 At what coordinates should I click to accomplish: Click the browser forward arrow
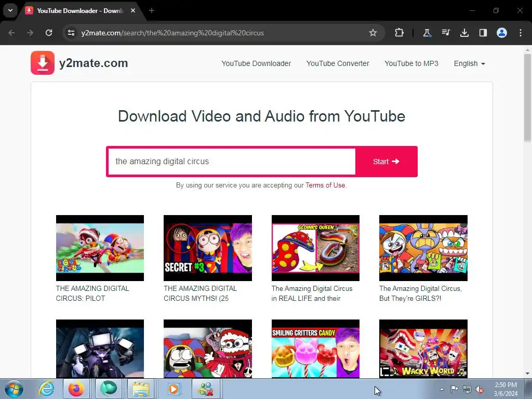coord(30,33)
